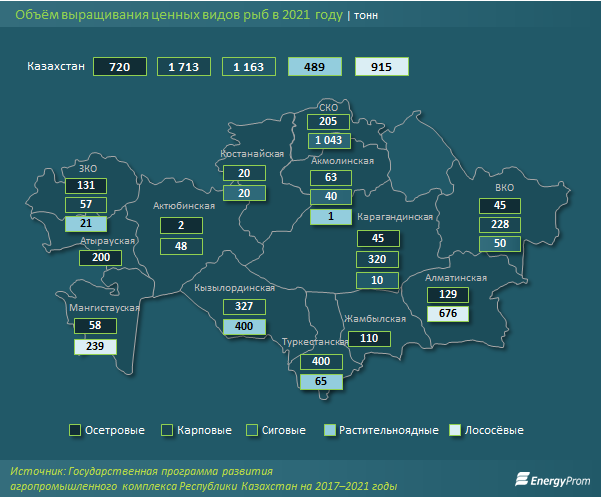Click the Лососёвые legend swatch
This screenshot has height=497, width=601.
coord(456,430)
